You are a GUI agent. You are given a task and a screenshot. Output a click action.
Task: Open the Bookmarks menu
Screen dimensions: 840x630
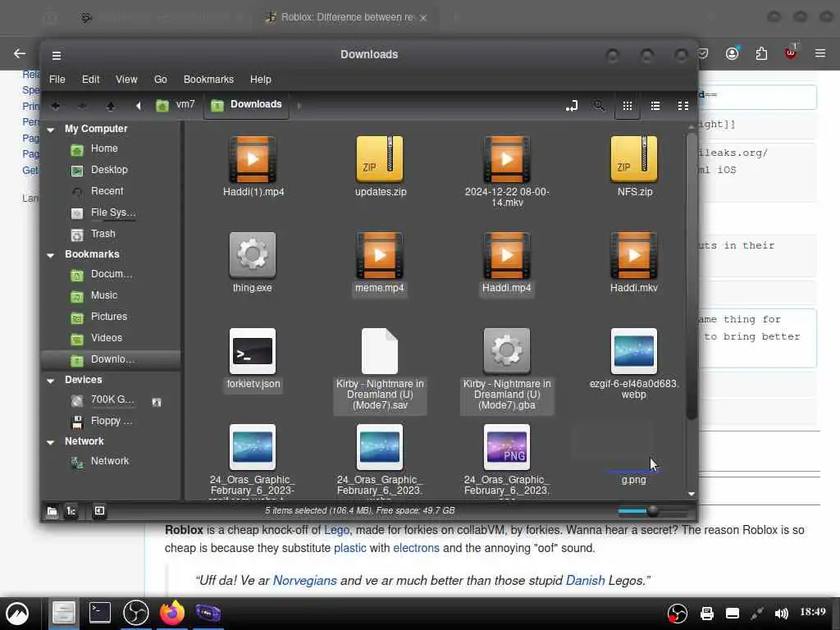[x=208, y=80]
